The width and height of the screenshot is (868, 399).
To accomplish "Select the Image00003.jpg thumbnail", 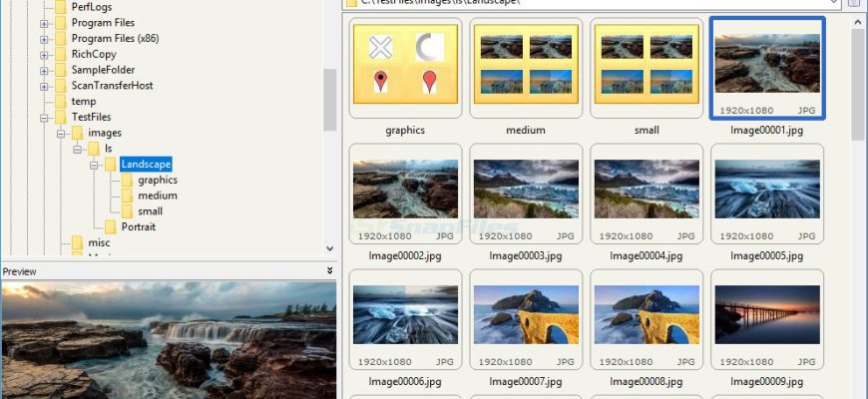I will 526,194.
